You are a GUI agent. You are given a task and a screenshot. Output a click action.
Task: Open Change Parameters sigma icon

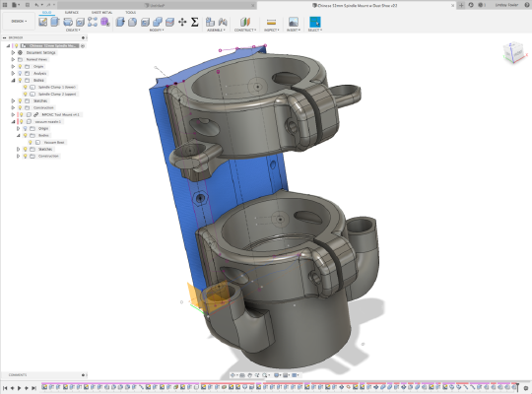194,22
